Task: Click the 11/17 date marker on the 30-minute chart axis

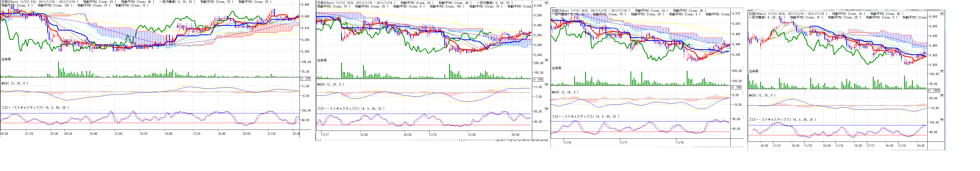Action: 623,142
